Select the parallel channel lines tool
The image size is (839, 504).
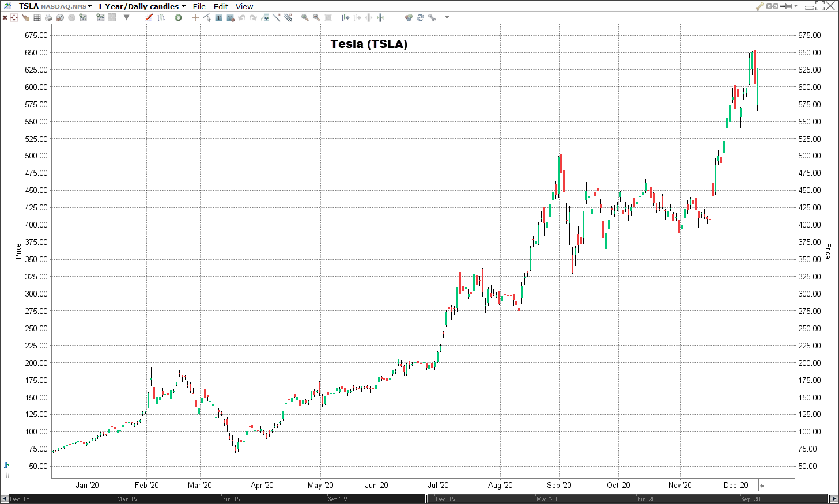click(x=288, y=18)
